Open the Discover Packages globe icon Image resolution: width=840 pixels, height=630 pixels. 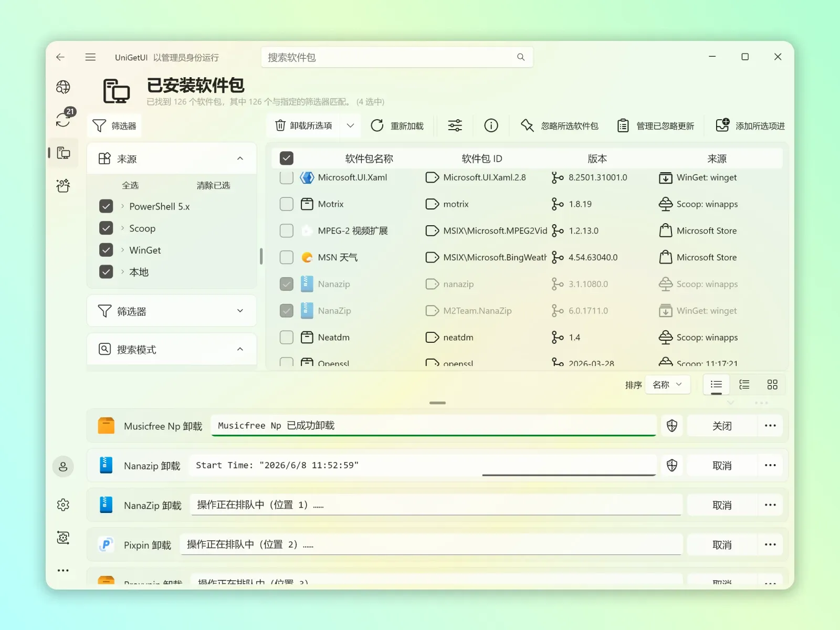(x=63, y=87)
